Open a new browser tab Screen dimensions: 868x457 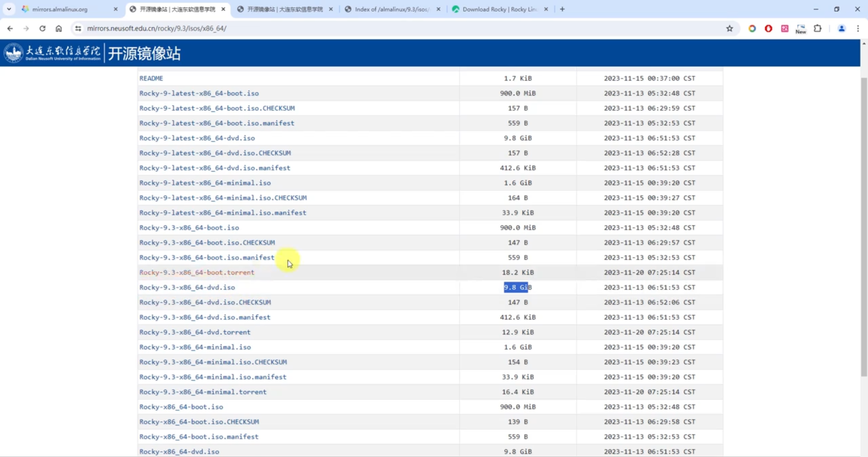(562, 9)
